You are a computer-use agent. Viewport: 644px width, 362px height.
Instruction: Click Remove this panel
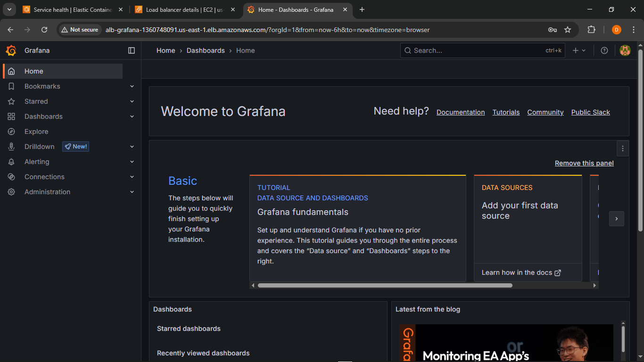(584, 163)
